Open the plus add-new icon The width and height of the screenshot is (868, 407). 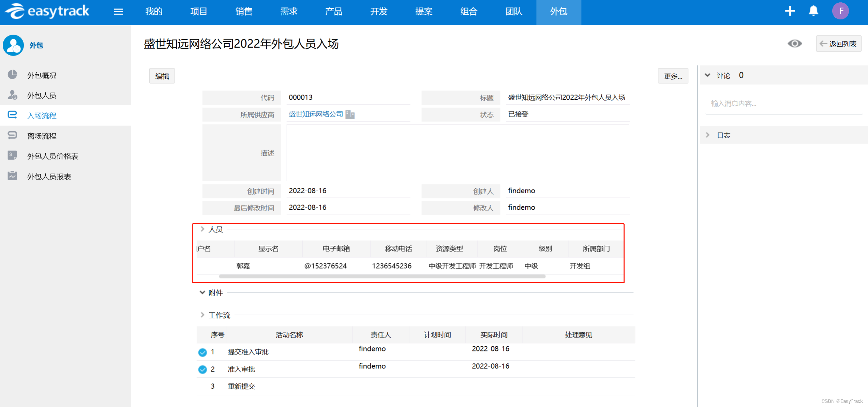click(790, 11)
